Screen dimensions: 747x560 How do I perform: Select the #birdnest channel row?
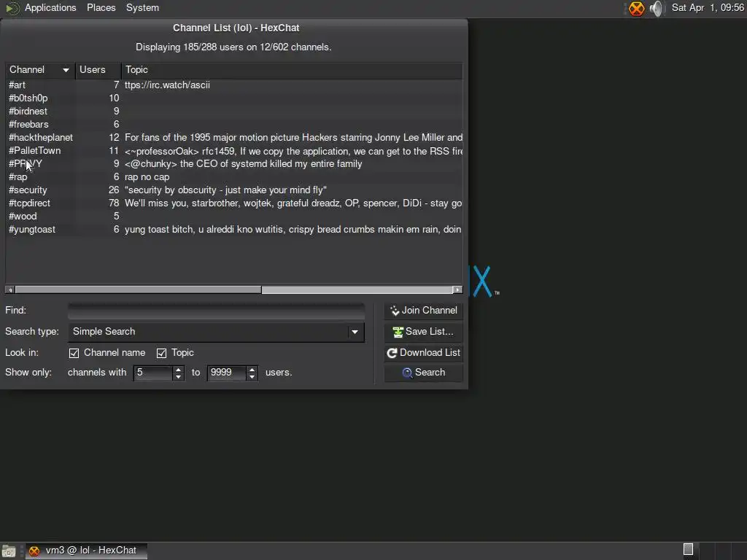(233, 111)
